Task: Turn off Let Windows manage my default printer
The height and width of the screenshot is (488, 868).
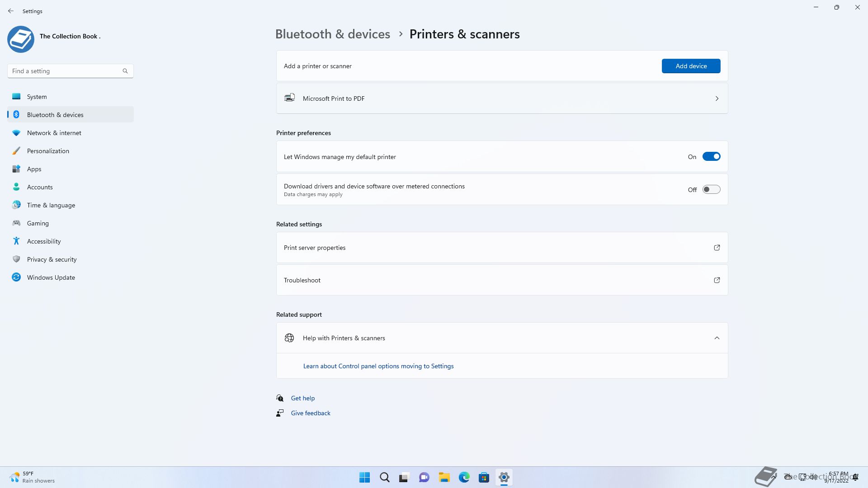Action: coord(711,156)
